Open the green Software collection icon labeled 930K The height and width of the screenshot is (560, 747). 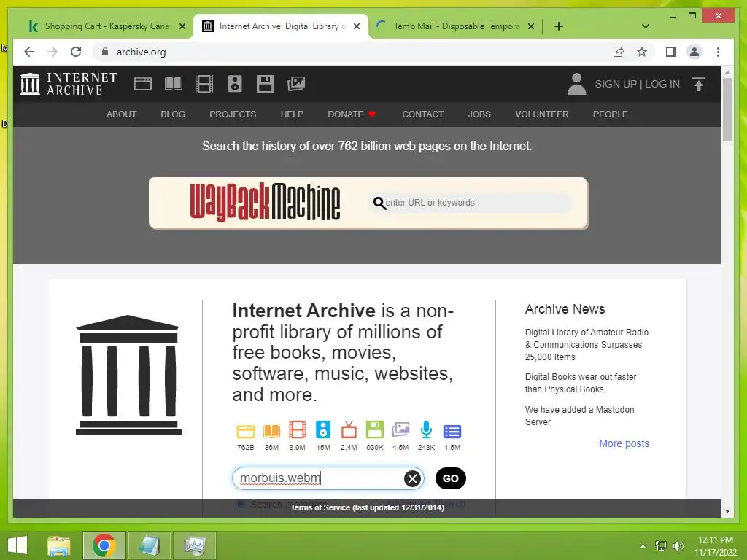point(374,429)
